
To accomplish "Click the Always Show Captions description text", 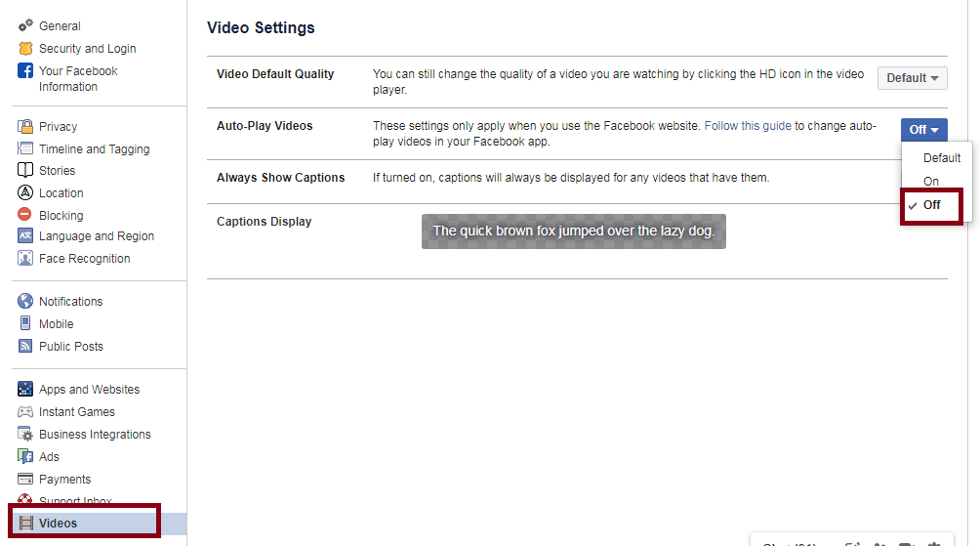I will point(571,178).
